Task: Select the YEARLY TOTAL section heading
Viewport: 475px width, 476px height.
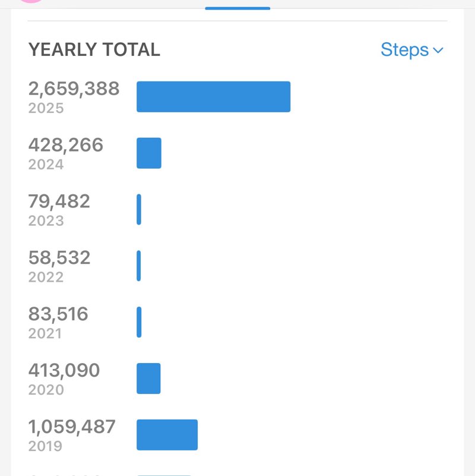Action: [94, 50]
